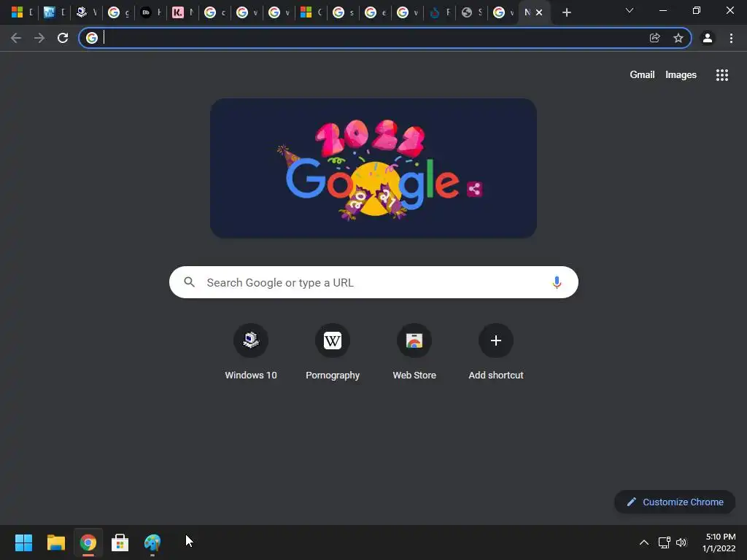
Task: Minimize the Chrome window
Action: 662,10
